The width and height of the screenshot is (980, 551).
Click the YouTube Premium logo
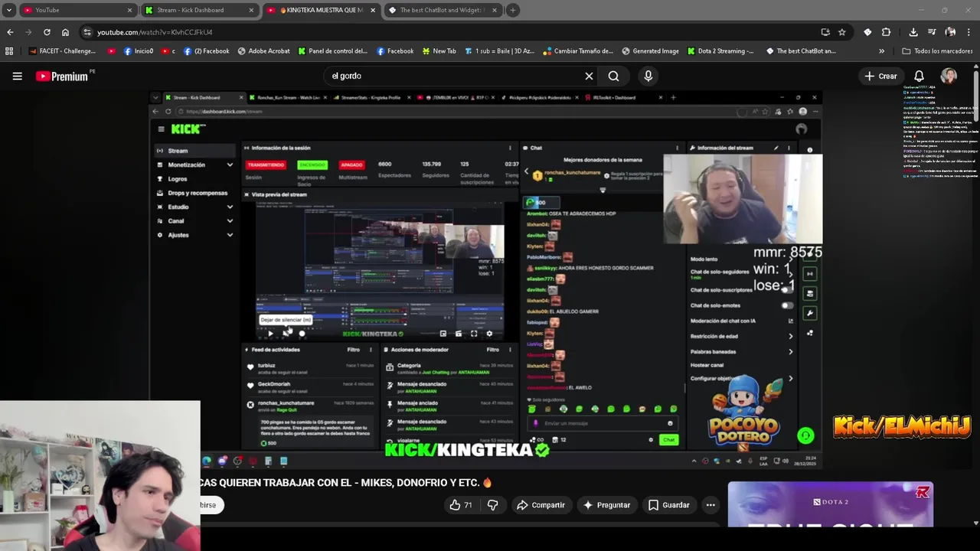62,77
